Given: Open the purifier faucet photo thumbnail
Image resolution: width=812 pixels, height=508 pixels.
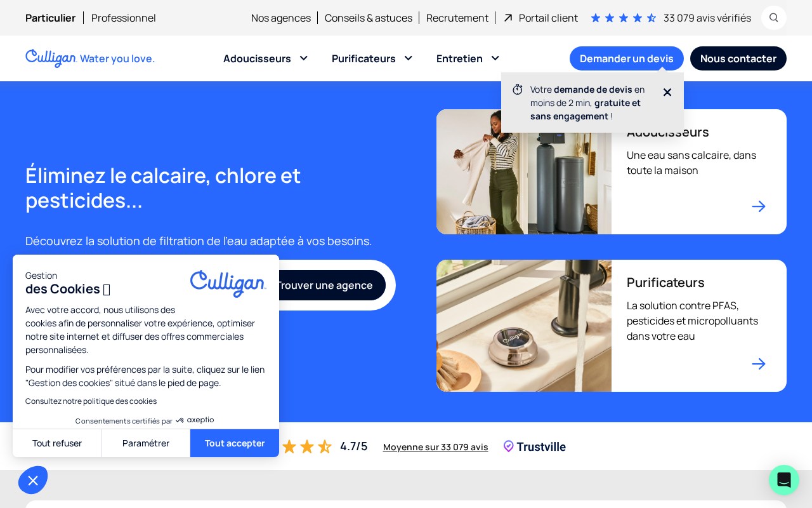Looking at the screenshot, I should tap(524, 326).
